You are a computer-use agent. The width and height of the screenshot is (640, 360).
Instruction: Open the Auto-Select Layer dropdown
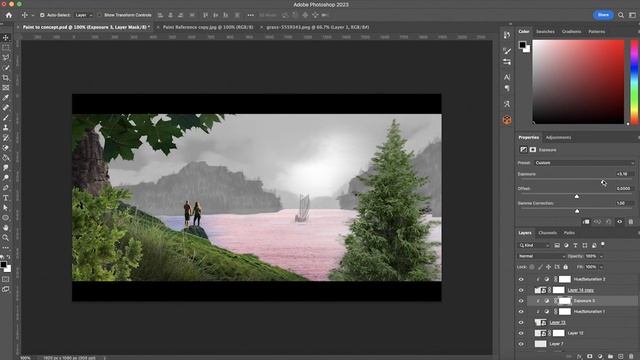[x=84, y=15]
